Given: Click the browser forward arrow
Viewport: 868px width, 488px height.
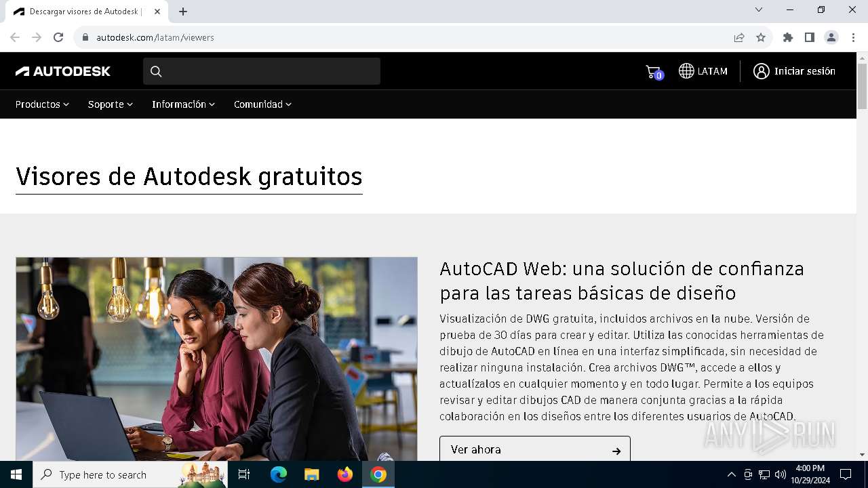Looking at the screenshot, I should [x=37, y=37].
